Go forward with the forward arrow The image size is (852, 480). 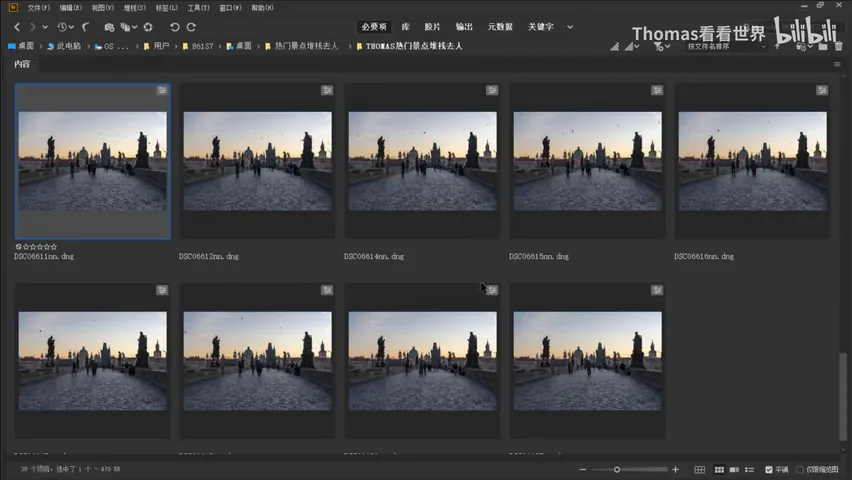33,27
